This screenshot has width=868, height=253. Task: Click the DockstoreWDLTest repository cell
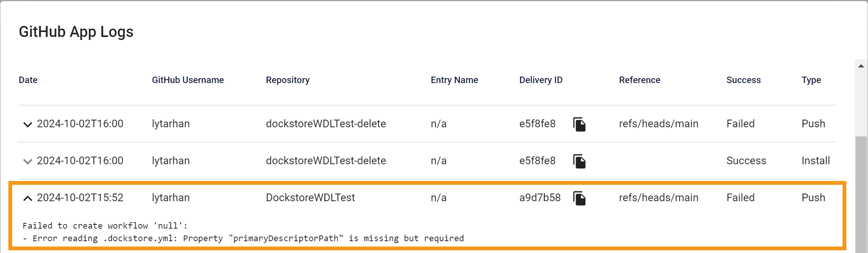310,198
